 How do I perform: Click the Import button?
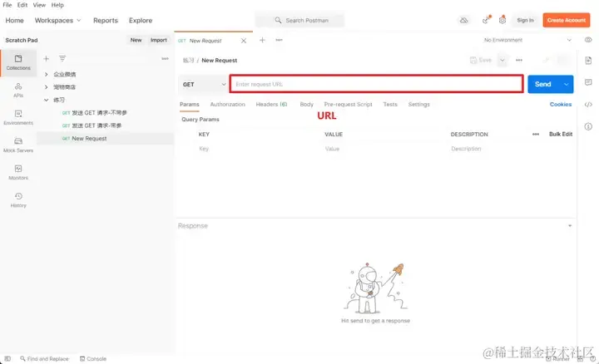(x=159, y=40)
